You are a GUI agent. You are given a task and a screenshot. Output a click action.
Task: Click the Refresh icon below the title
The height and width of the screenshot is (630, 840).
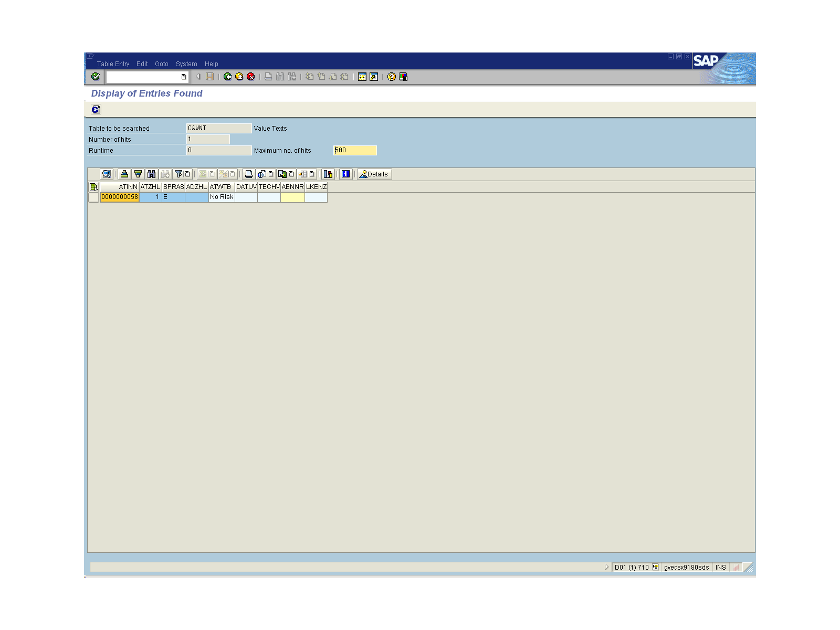96,109
